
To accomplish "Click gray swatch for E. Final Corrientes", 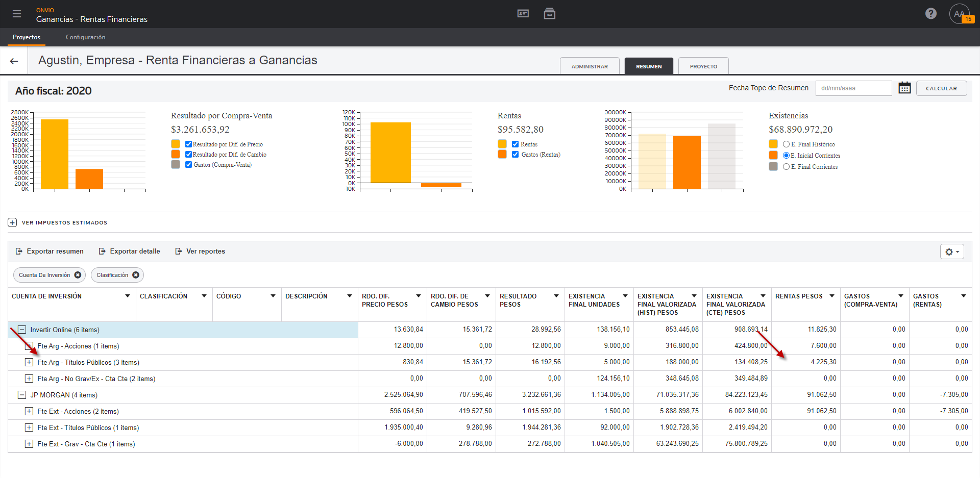I will coord(773,166).
